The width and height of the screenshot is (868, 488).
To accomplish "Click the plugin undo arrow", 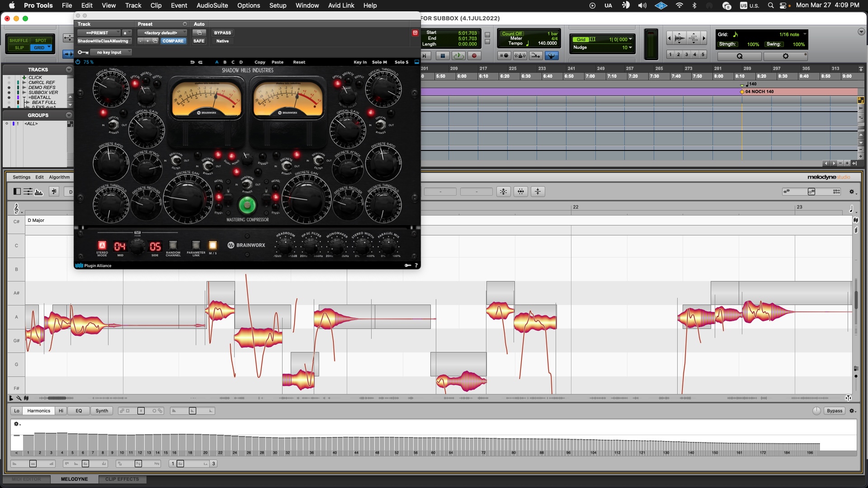I will [x=192, y=62].
